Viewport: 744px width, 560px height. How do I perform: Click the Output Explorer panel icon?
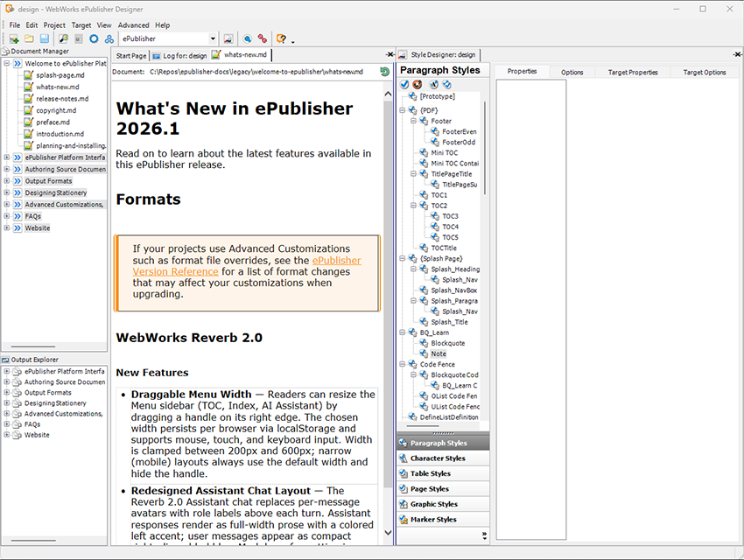click(6, 360)
